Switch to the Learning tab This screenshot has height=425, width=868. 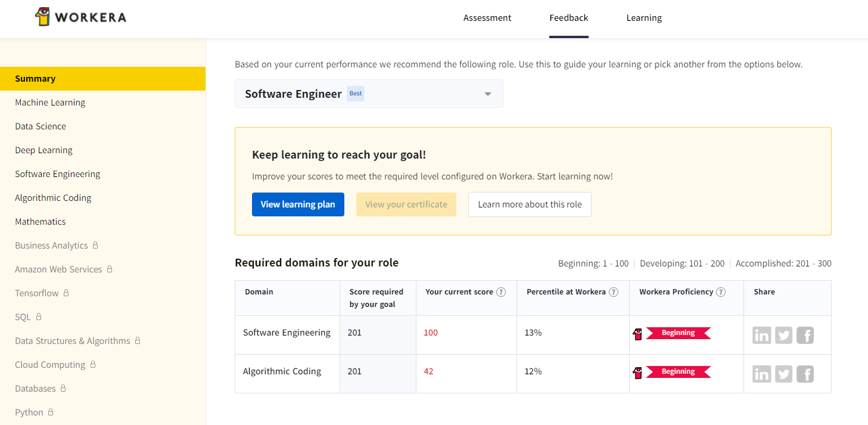pos(644,18)
